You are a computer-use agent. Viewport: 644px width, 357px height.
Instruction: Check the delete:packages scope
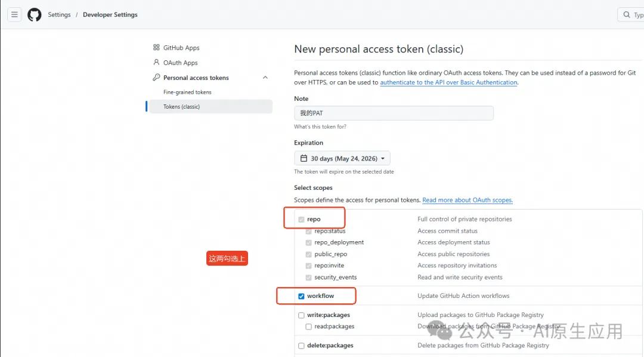click(301, 346)
